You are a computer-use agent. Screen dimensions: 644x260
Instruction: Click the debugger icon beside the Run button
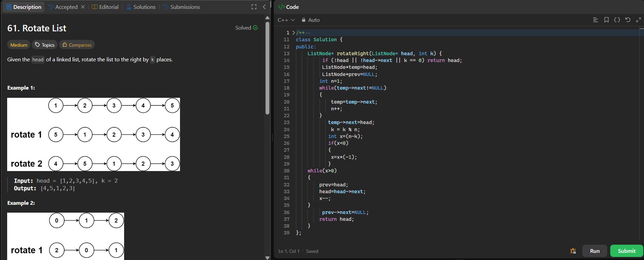pos(573,251)
